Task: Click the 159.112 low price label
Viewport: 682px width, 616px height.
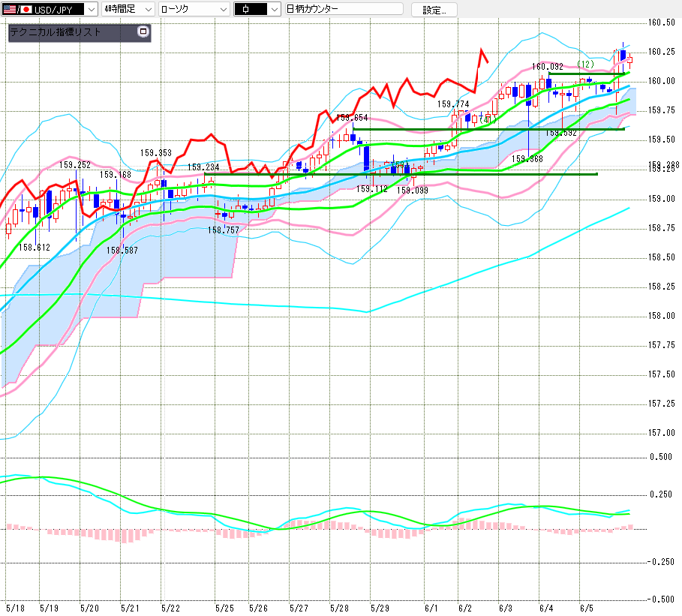Action: (372, 189)
